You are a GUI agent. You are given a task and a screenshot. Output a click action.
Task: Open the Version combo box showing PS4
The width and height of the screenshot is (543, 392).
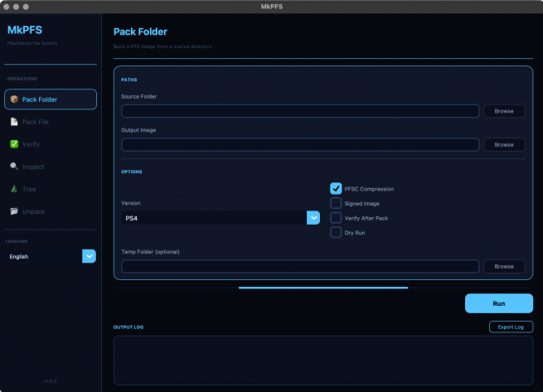(x=221, y=218)
